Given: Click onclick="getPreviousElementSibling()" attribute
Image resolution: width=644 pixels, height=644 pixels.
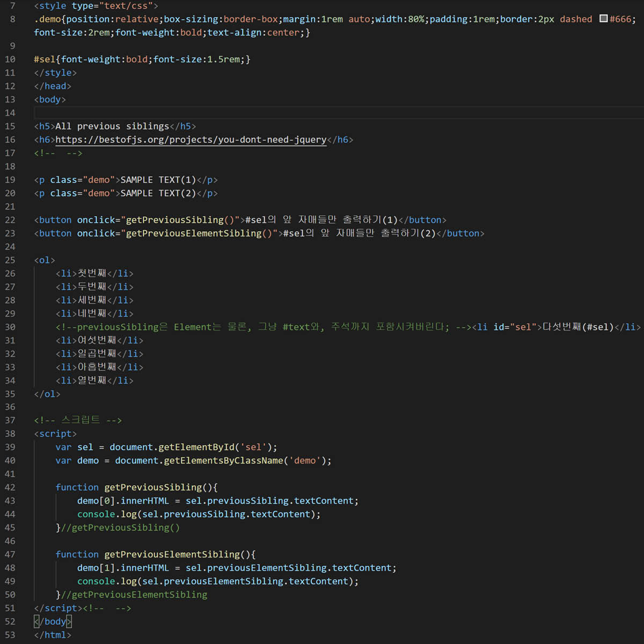Looking at the screenshot, I should click(177, 233).
